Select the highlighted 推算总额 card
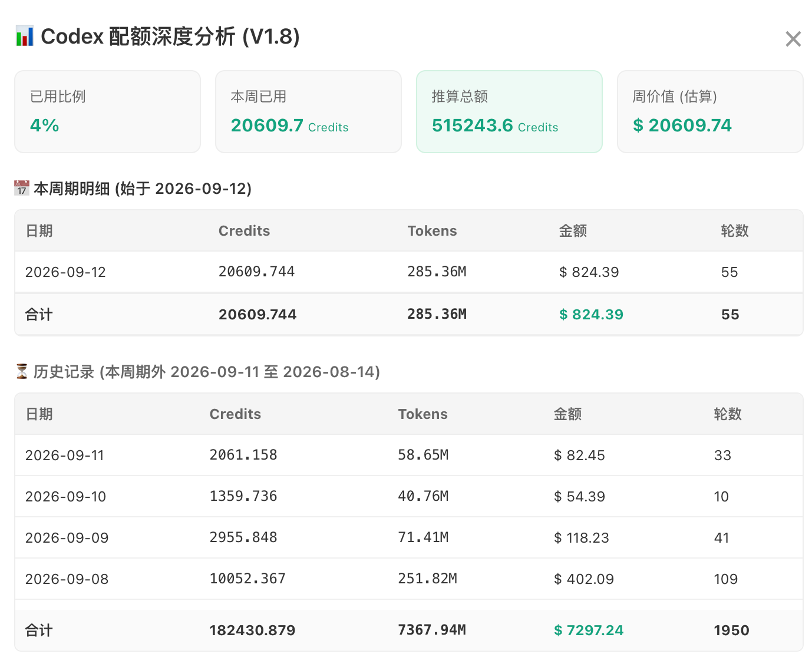Image resolution: width=812 pixels, height=667 pixels. click(x=509, y=111)
